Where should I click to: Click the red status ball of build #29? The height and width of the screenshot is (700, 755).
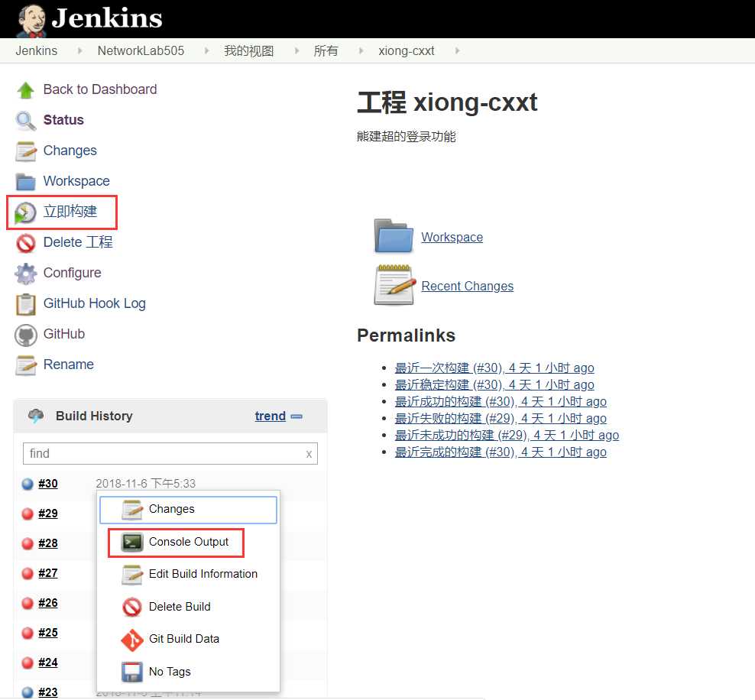point(28,514)
